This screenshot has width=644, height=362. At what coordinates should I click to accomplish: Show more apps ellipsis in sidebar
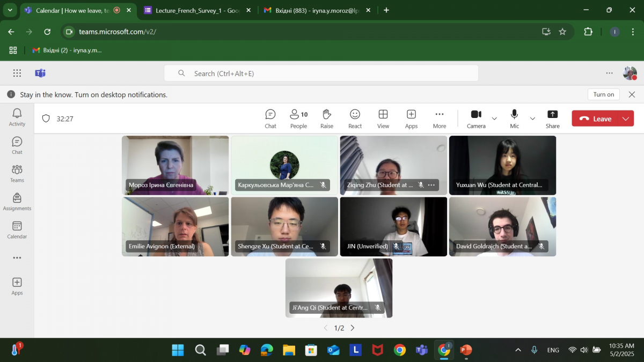pos(17,258)
